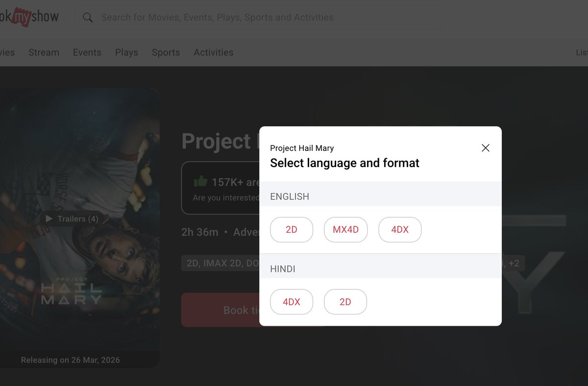Go to the Stream section
The width and height of the screenshot is (588, 386).
tap(44, 52)
